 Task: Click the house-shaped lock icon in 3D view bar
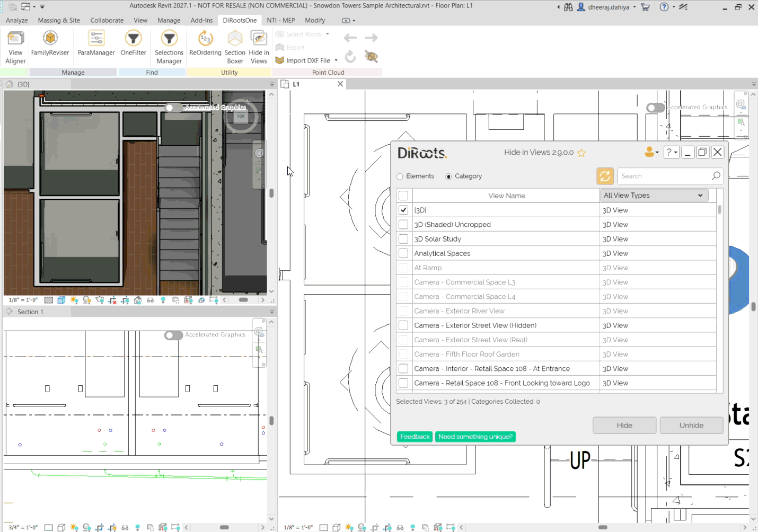tap(138, 300)
